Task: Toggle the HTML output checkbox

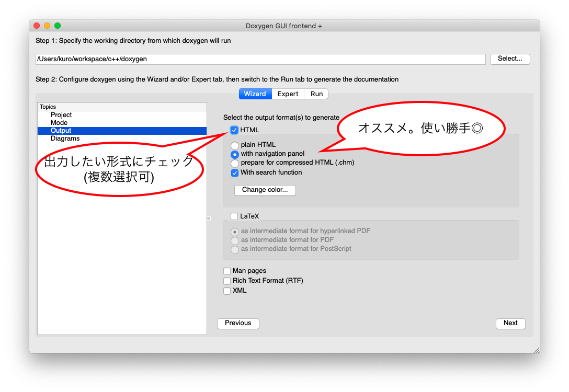Action: (x=234, y=130)
